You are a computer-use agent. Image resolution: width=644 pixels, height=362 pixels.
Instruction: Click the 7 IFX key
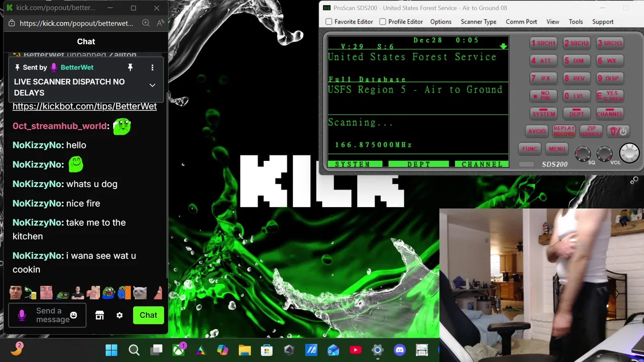(543, 78)
